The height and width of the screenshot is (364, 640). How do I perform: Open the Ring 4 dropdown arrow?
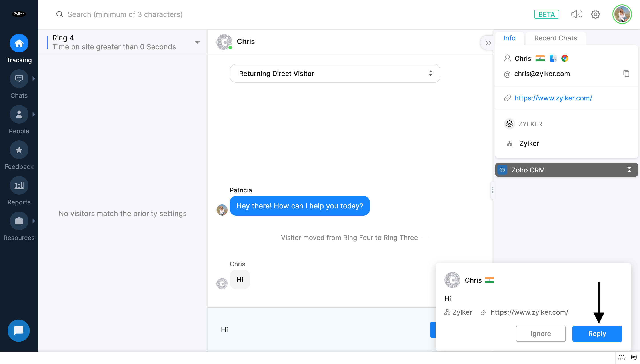pos(197,42)
